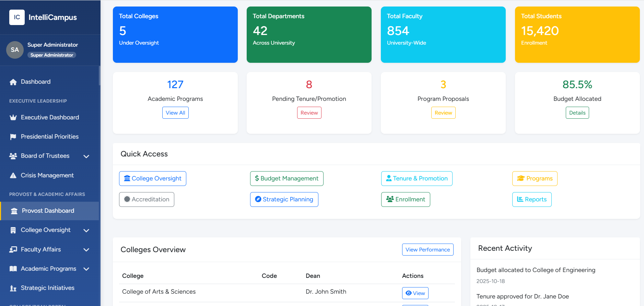Screen dimensions: 644x306
Task: Expand the Board of Trustees submenu
Action: tap(86, 156)
